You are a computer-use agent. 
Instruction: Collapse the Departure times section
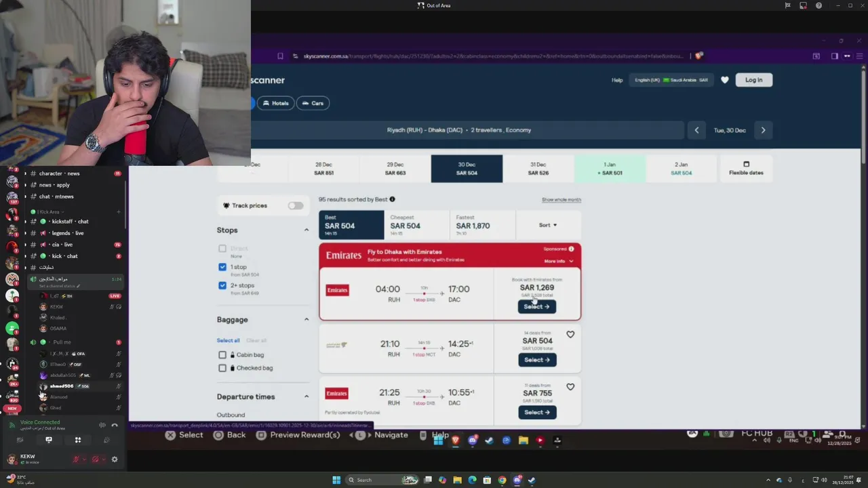pos(306,396)
